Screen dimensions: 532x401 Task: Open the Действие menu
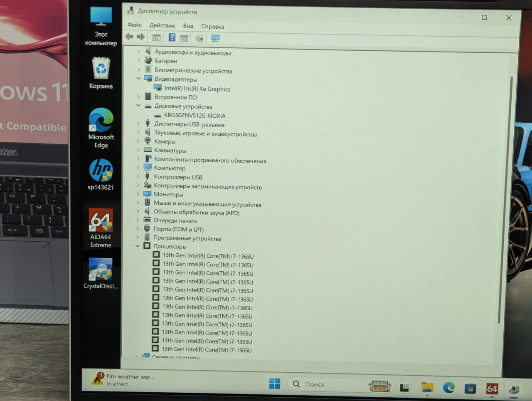(x=162, y=25)
